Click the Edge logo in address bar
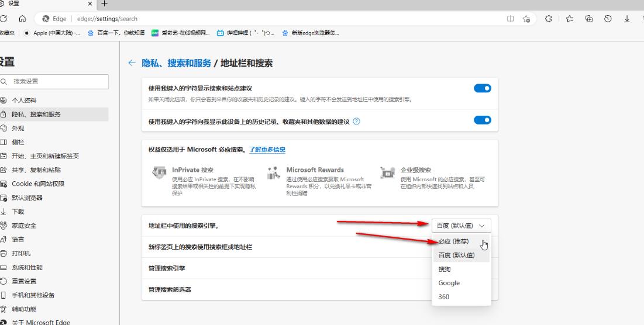644x325 pixels. [x=46, y=19]
